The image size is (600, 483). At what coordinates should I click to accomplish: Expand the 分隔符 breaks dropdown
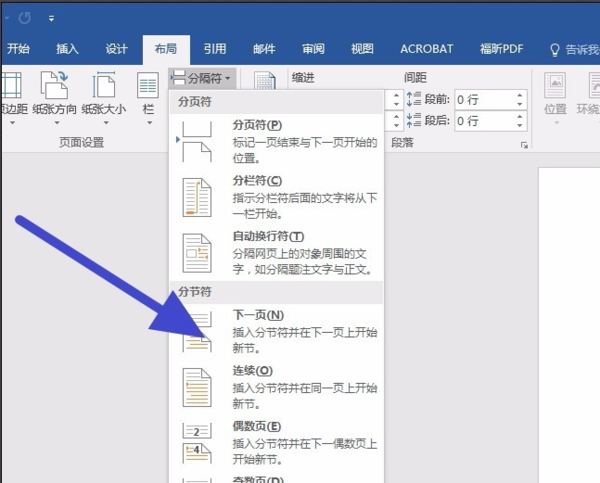(x=202, y=78)
